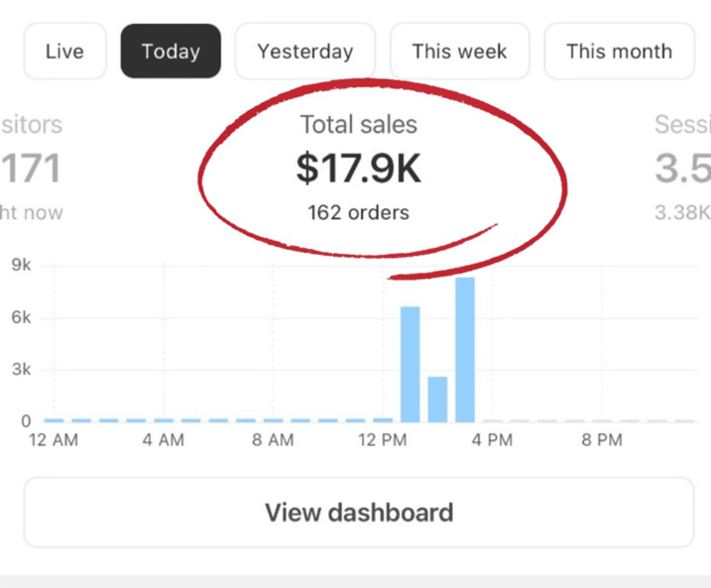Screen dimensions: 711x588
Task: Select the Today tab
Action: (171, 52)
